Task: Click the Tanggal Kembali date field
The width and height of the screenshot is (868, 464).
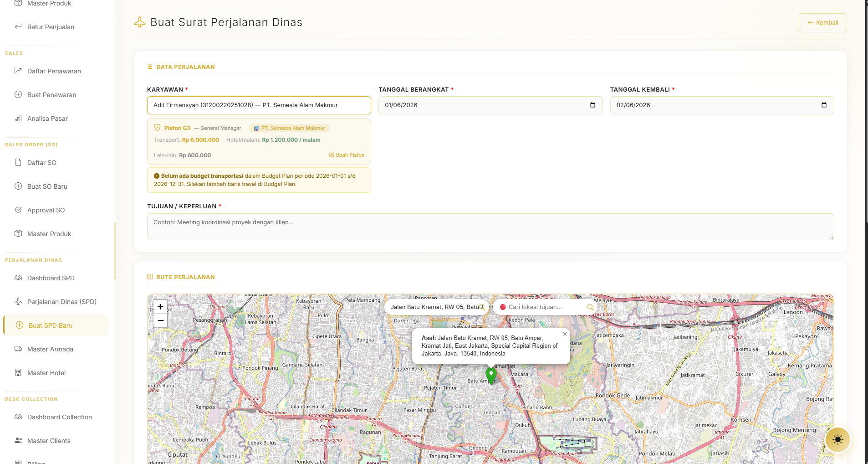Action: coord(722,105)
